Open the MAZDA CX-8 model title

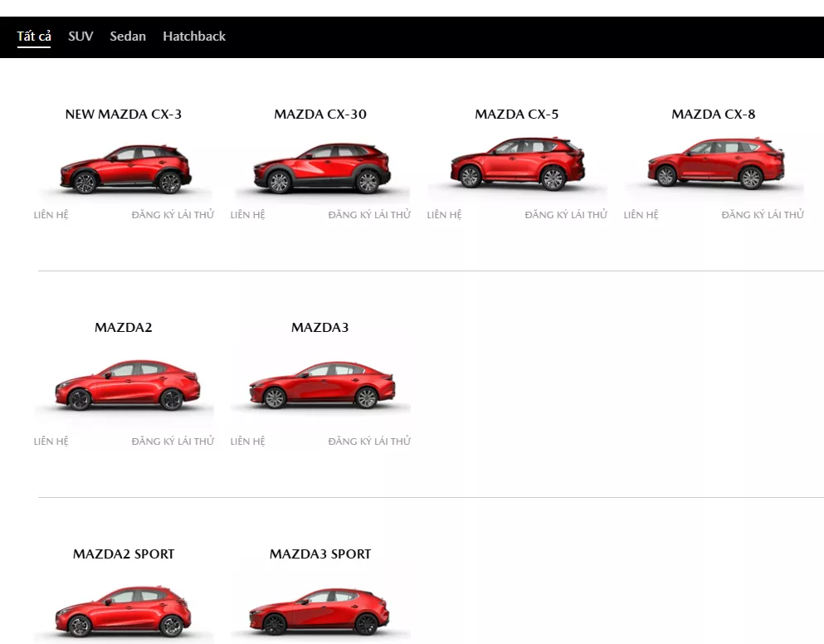click(x=713, y=114)
